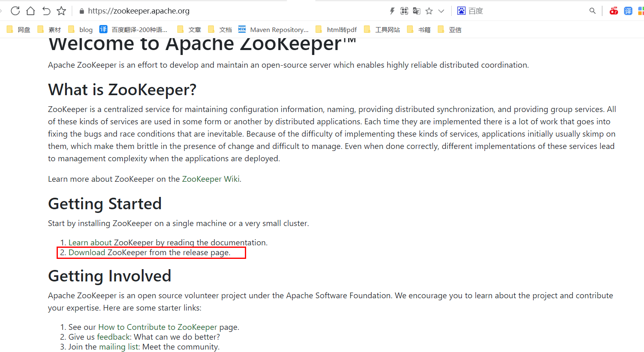The width and height of the screenshot is (644, 352).
Task: Click the Welcome to Apache ZooKeeper title
Action: coord(202,44)
